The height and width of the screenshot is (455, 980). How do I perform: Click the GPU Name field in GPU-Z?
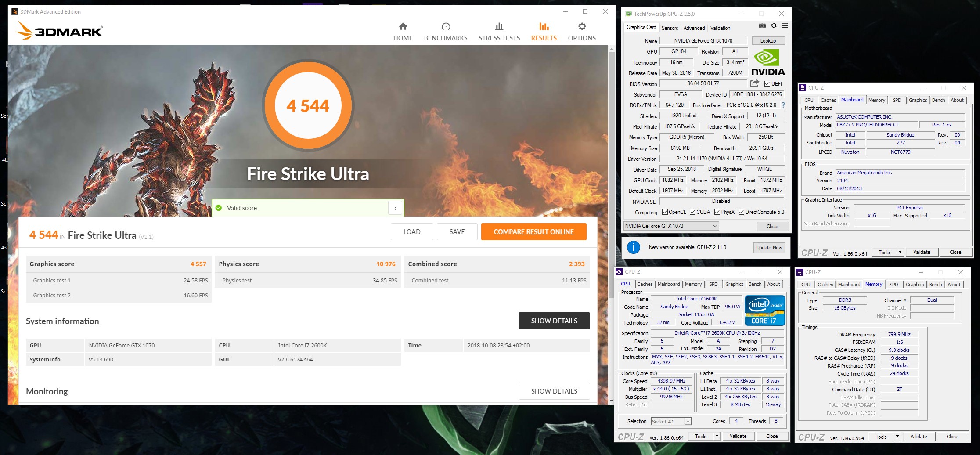pyautogui.click(x=703, y=41)
